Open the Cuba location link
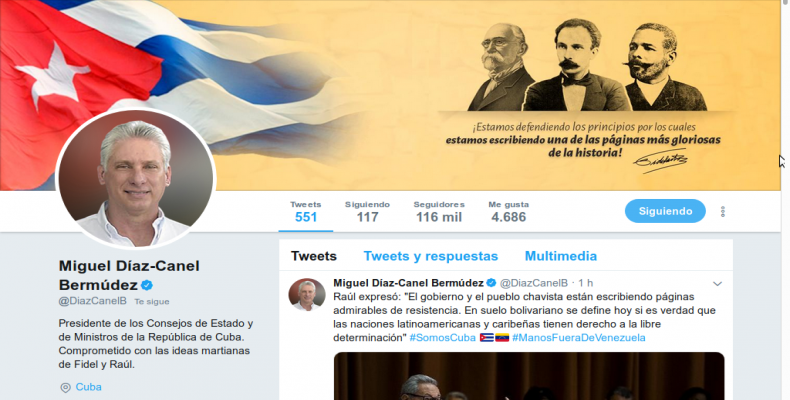The height and width of the screenshot is (400, 790). point(89,387)
